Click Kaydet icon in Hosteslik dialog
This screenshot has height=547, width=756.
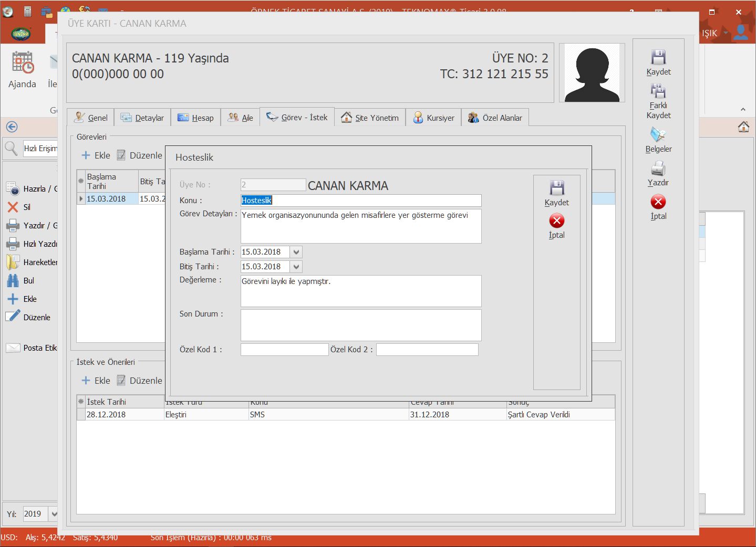coord(556,188)
